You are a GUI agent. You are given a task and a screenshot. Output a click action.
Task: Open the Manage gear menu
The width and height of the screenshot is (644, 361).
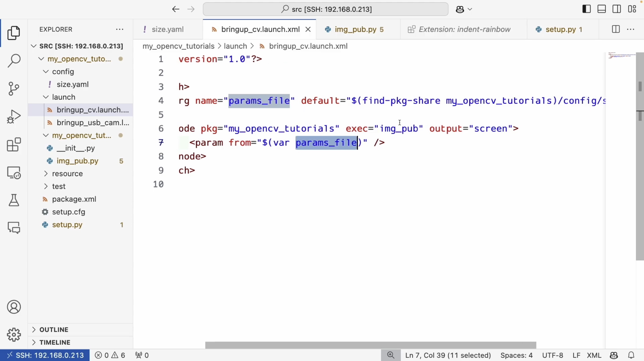(x=14, y=335)
